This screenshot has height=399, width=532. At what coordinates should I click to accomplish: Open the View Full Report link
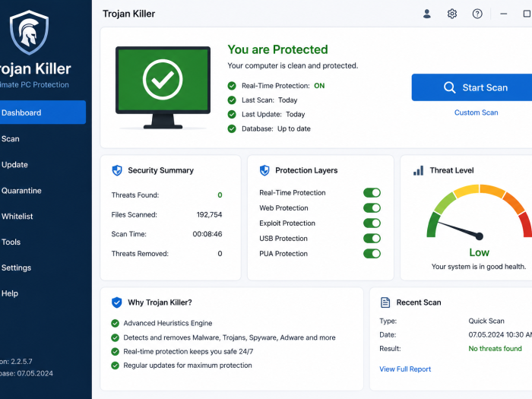(x=405, y=369)
